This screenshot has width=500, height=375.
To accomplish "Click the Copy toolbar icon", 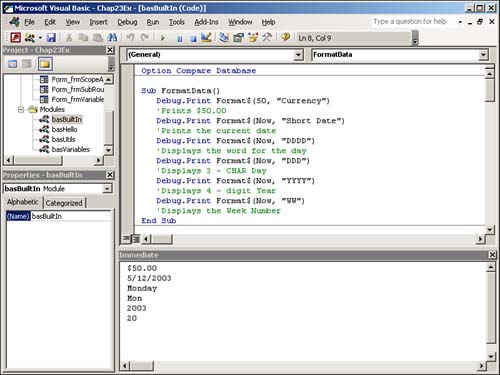I will click(83, 38).
